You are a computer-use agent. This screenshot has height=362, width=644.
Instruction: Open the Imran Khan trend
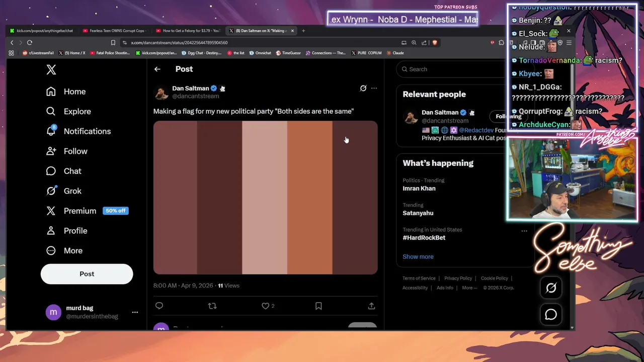pyautogui.click(x=419, y=189)
